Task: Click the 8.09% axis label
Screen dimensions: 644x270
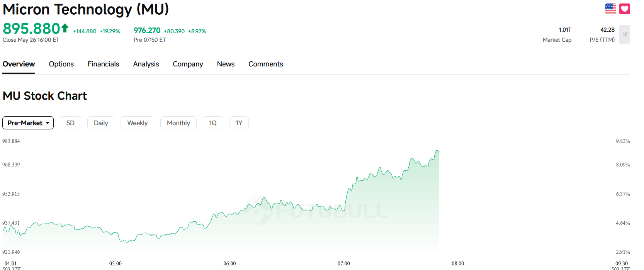Action: (623, 165)
